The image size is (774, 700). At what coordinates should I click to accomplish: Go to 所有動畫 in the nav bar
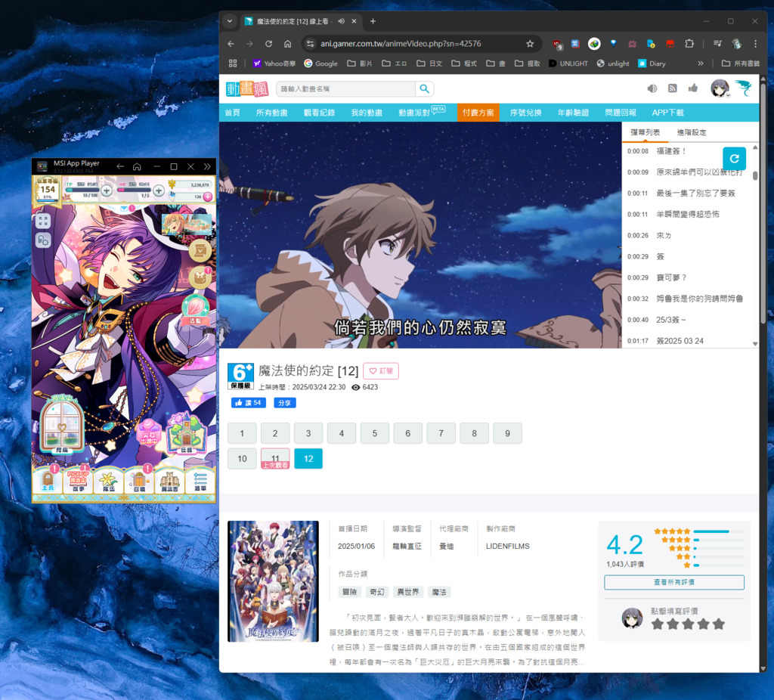tap(271, 113)
